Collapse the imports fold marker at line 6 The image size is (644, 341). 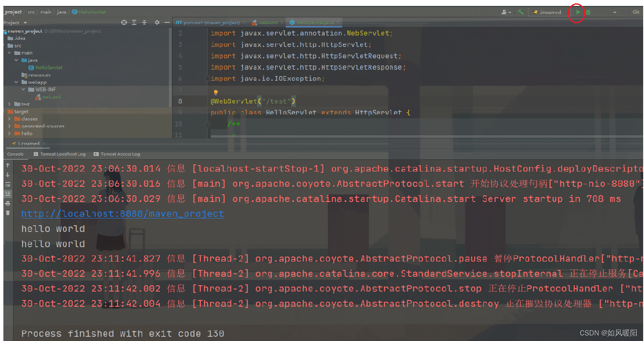[207, 79]
